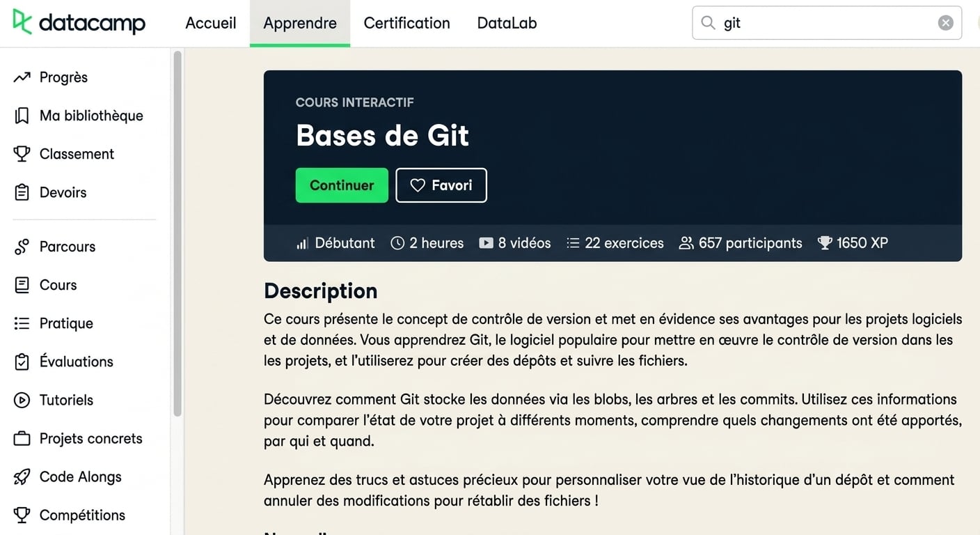Click the Débutant text
Image resolution: width=980 pixels, height=535 pixels.
(x=345, y=243)
